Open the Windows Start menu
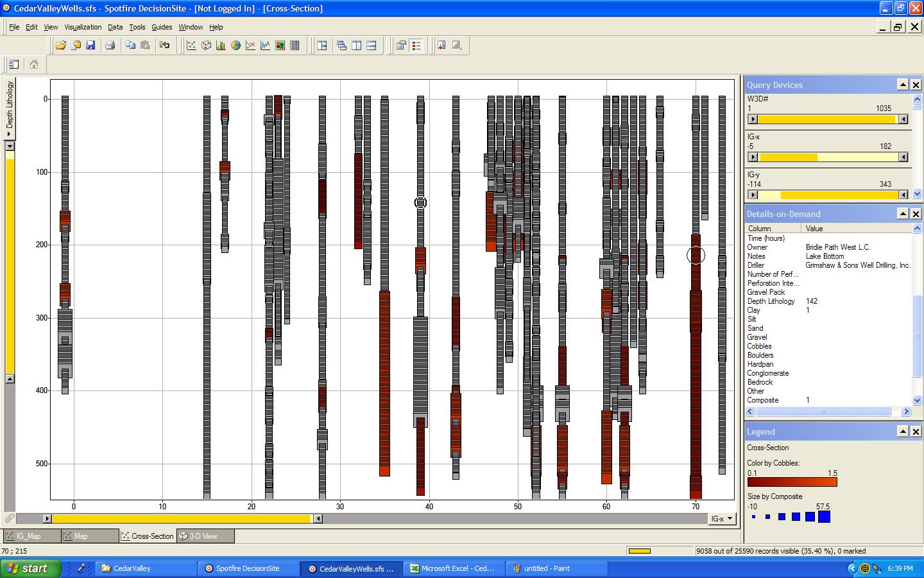This screenshot has width=924, height=578. tap(31, 568)
